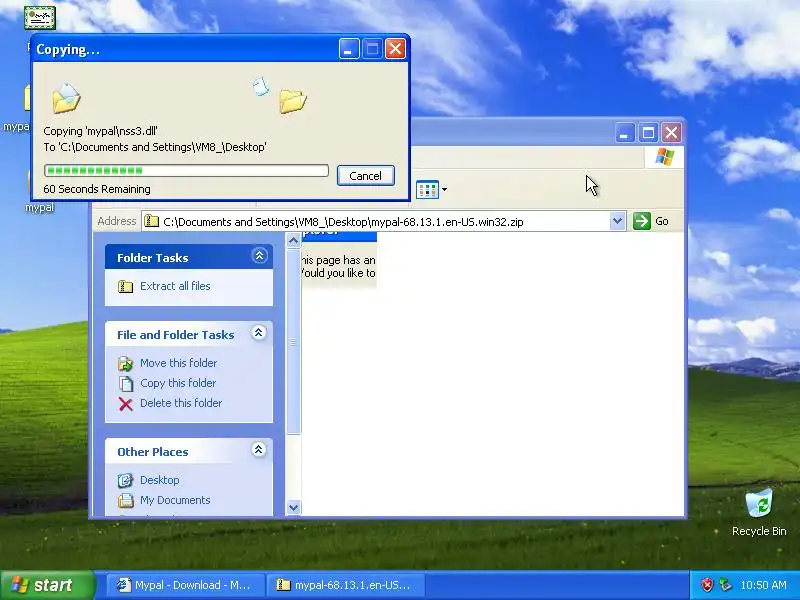Viewport: 800px width, 600px height.
Task: Minimize the Copying dialog
Action: coord(349,49)
